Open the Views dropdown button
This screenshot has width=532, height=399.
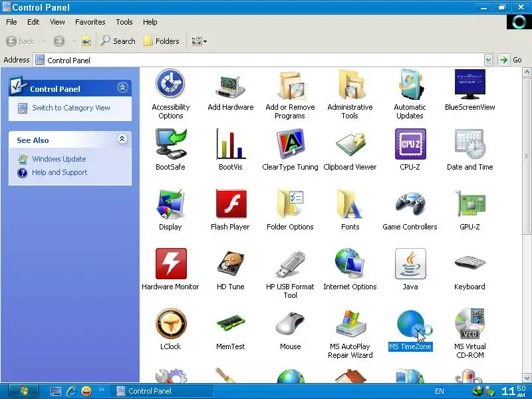click(199, 41)
